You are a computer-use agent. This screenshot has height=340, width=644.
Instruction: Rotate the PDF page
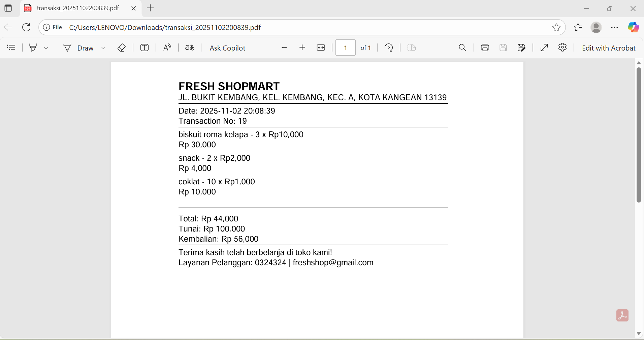point(389,48)
